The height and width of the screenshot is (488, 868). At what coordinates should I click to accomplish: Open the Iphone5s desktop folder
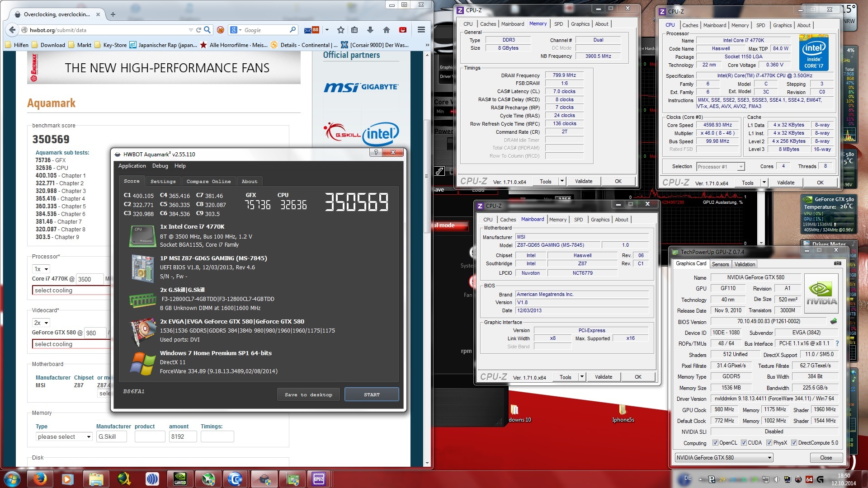pyautogui.click(x=623, y=413)
